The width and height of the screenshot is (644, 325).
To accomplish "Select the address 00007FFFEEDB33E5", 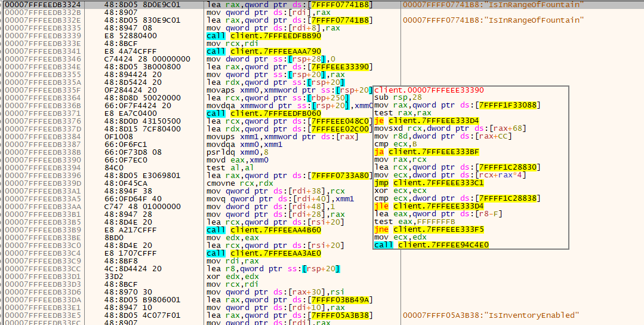I will [x=42, y=315].
